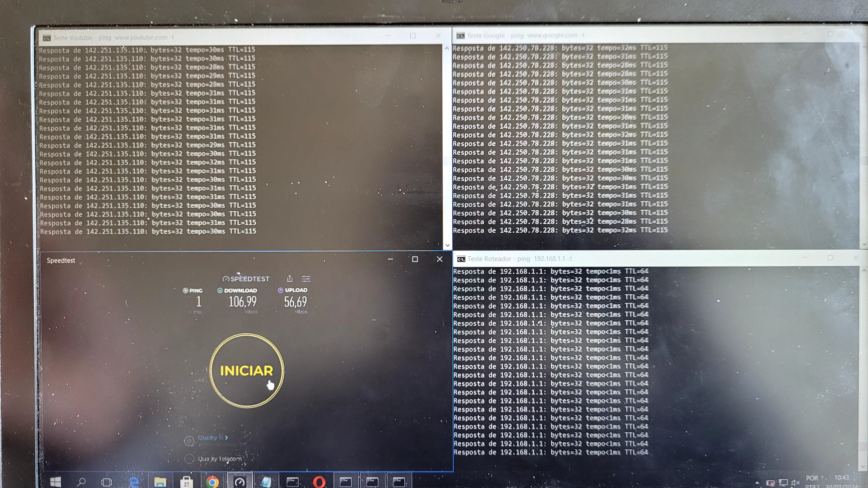868x488 pixels.
Task: Open File Explorer from taskbar
Action: pos(160,482)
